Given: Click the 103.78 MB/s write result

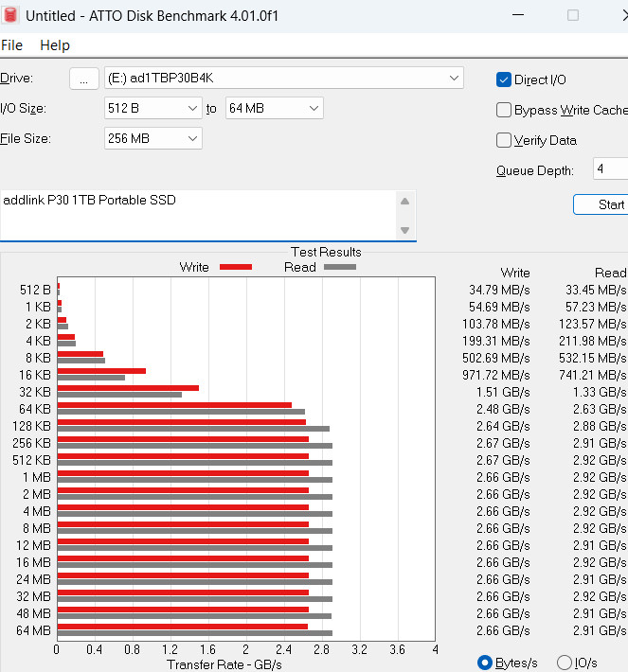Looking at the screenshot, I should [496, 324].
